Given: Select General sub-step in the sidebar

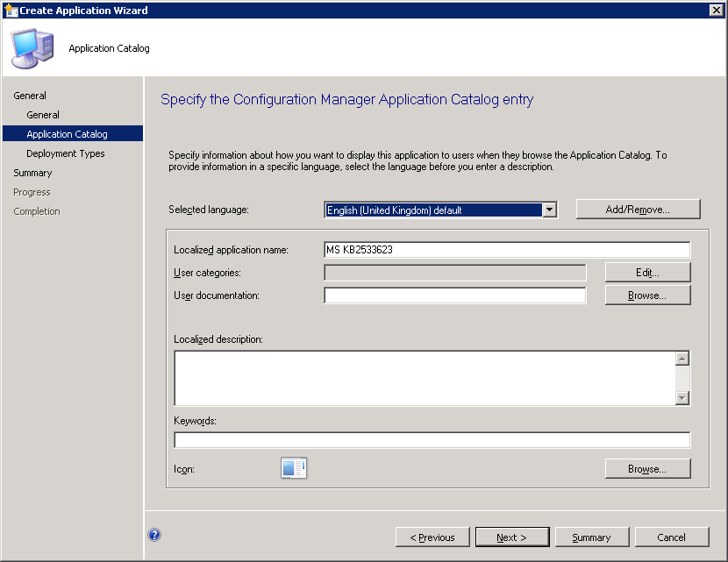Looking at the screenshot, I should pyautogui.click(x=43, y=115).
